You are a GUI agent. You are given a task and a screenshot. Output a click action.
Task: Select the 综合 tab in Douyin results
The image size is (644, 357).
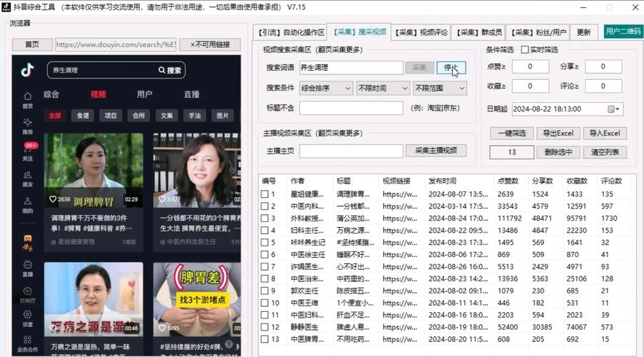(51, 94)
